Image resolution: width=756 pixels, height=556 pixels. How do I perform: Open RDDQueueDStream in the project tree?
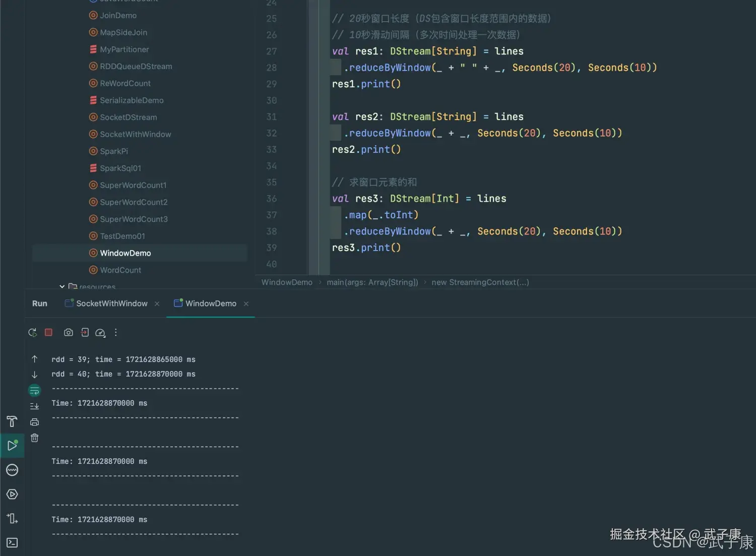tap(131, 67)
